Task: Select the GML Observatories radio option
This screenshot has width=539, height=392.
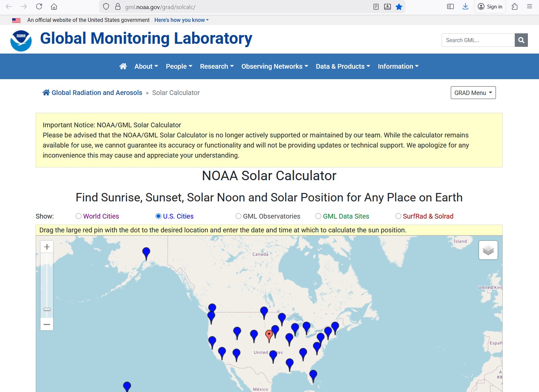Action: coord(238,216)
